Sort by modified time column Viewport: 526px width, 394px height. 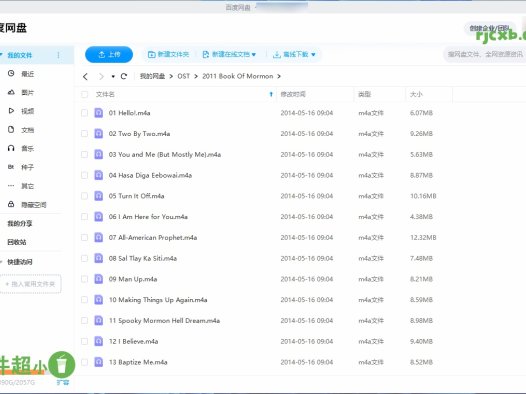coord(293,94)
